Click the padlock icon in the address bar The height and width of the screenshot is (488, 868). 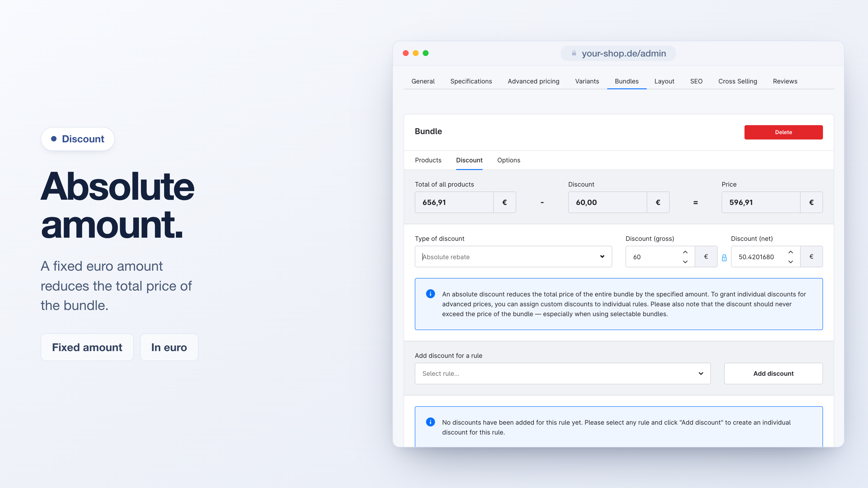[574, 53]
